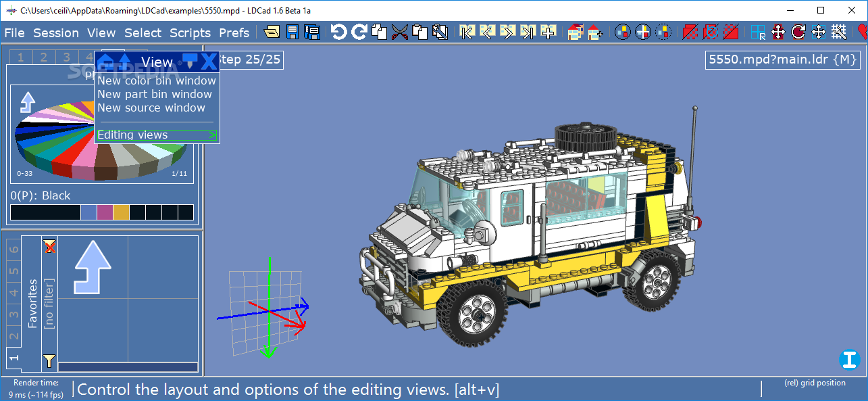Toggle the crossed-out filter icon in Favorites

pyautogui.click(x=49, y=246)
